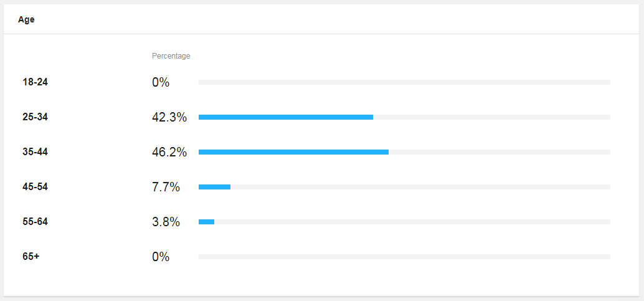Click the 3.8% blue progress bar

click(207, 222)
